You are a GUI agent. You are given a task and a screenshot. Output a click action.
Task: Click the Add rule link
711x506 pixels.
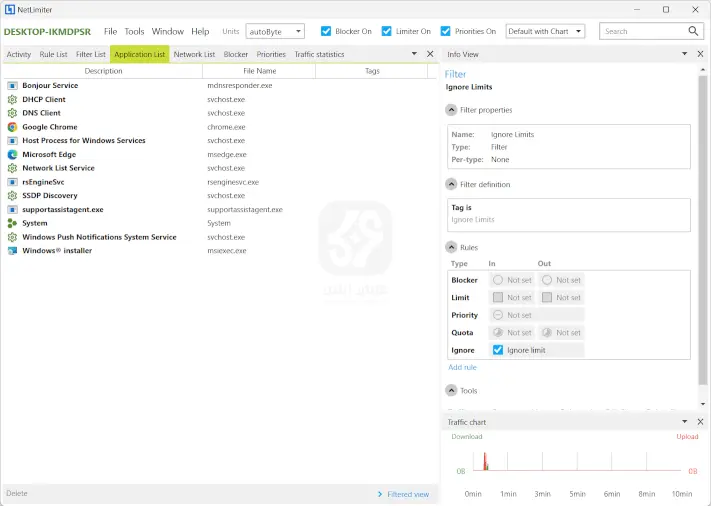click(462, 368)
